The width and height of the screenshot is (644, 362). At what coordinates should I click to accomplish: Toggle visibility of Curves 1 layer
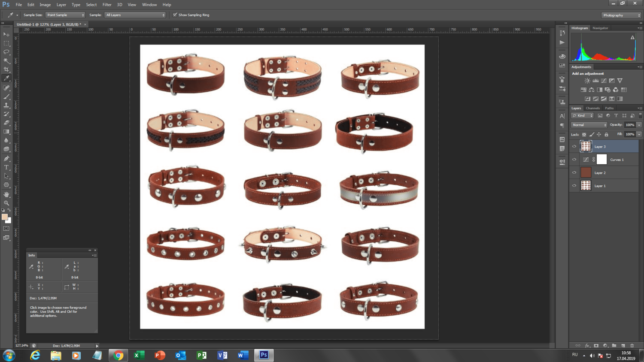[x=574, y=160]
